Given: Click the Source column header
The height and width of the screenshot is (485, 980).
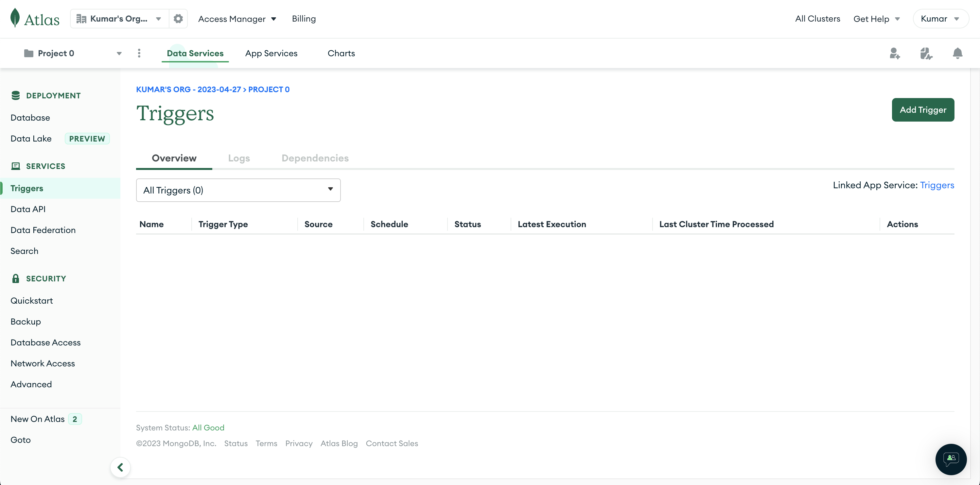Looking at the screenshot, I should [318, 224].
